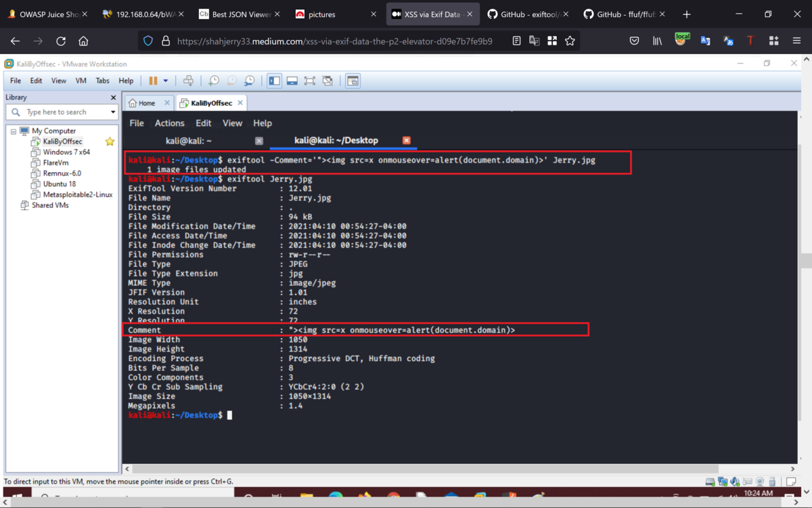Open the terminal Actions menu

(169, 123)
